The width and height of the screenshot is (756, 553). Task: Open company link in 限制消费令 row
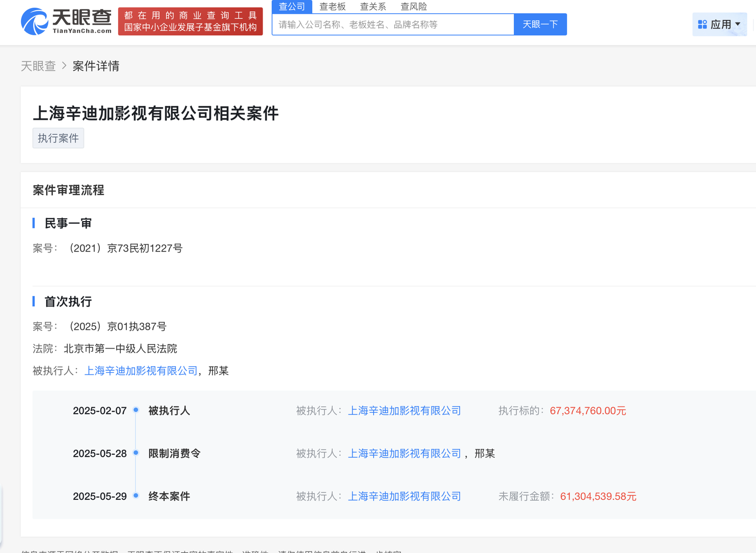[404, 454]
